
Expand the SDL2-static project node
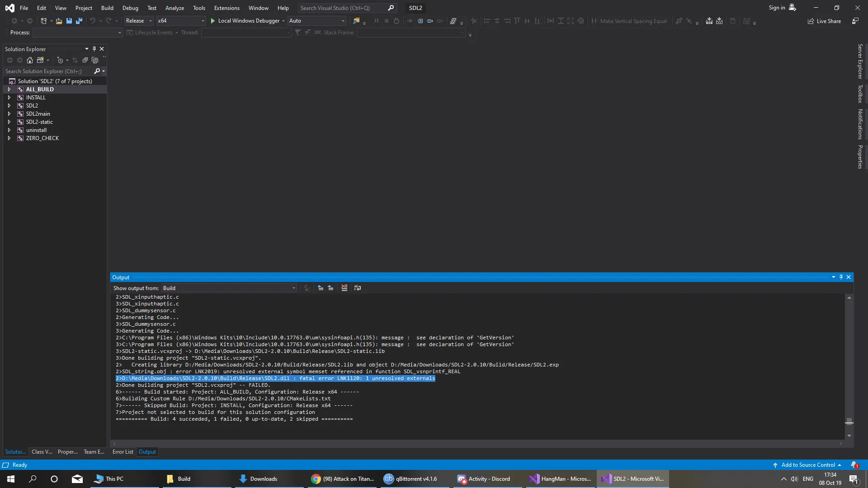coord(9,122)
